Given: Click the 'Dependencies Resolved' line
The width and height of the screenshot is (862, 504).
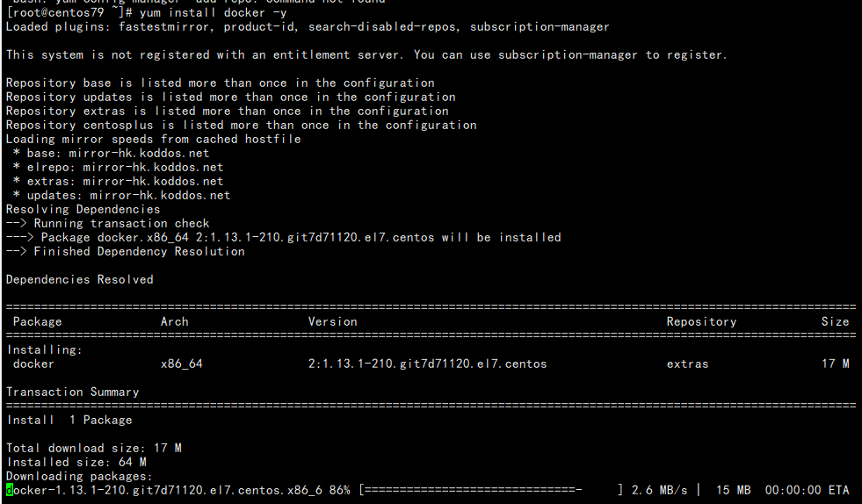Looking at the screenshot, I should 79,279.
